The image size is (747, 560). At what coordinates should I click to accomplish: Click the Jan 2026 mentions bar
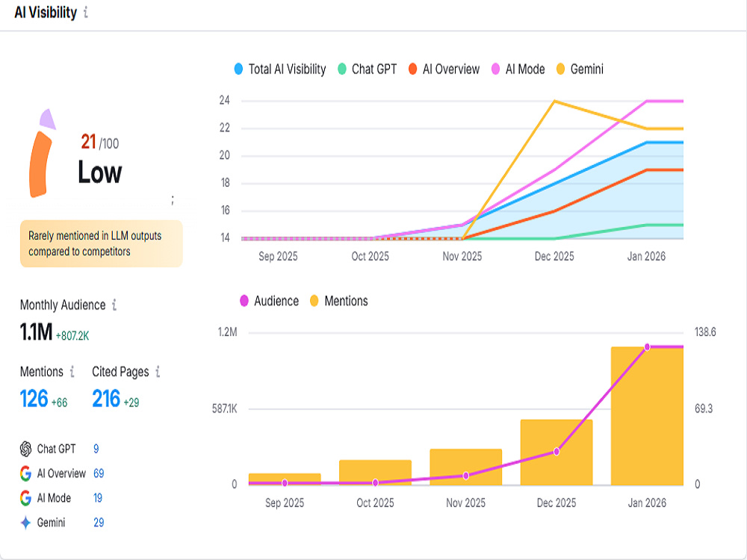tap(647, 416)
